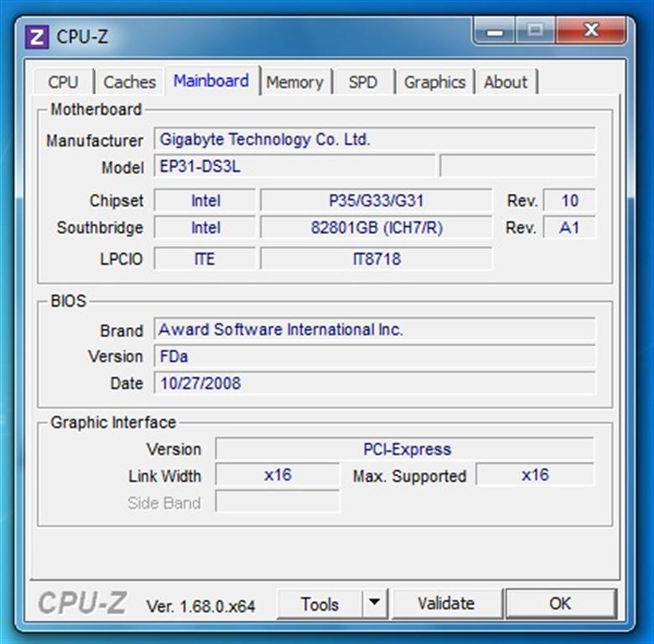
Task: Click the Southbridge vendor Intel field
Action: (x=205, y=228)
